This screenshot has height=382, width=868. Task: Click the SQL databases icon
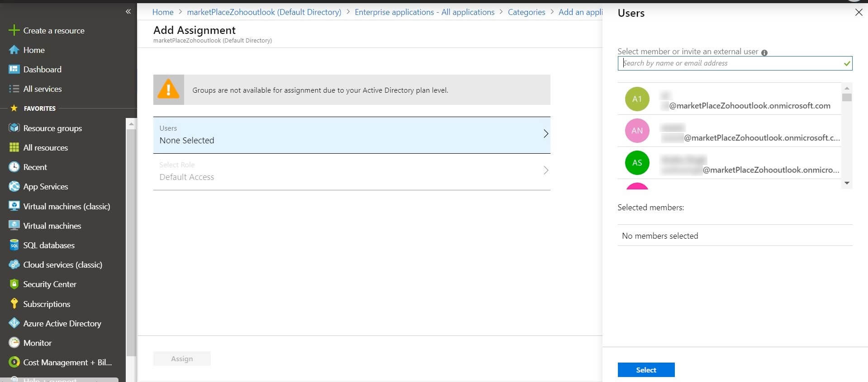[14, 245]
